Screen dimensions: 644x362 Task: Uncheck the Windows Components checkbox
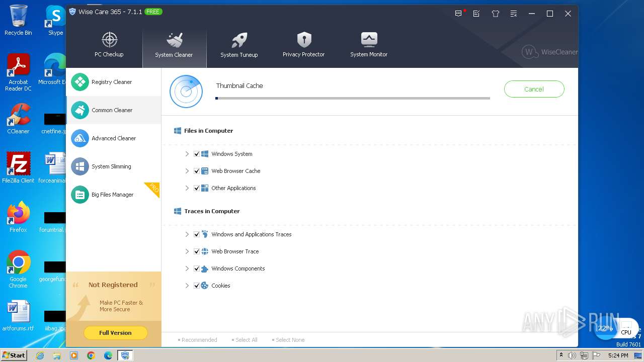coord(197,268)
